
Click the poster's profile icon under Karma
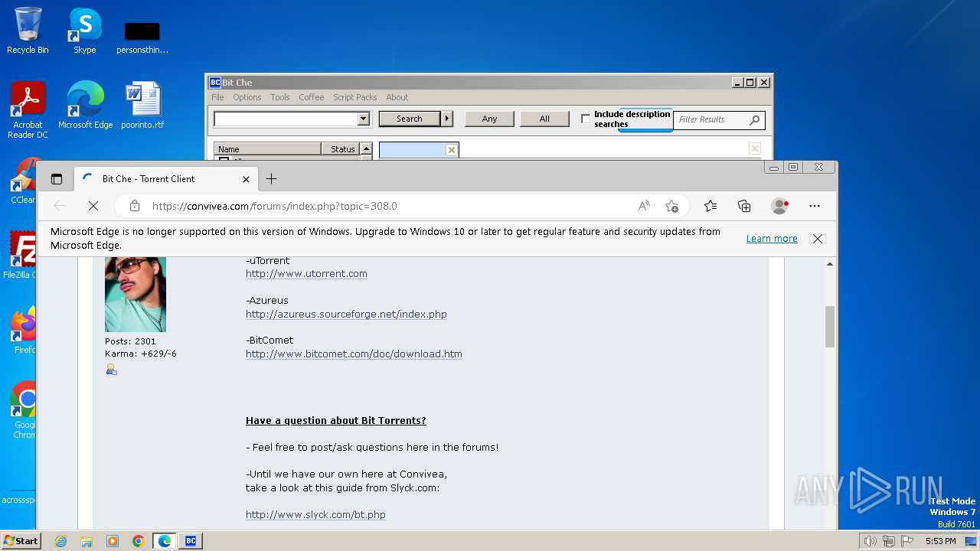click(112, 370)
